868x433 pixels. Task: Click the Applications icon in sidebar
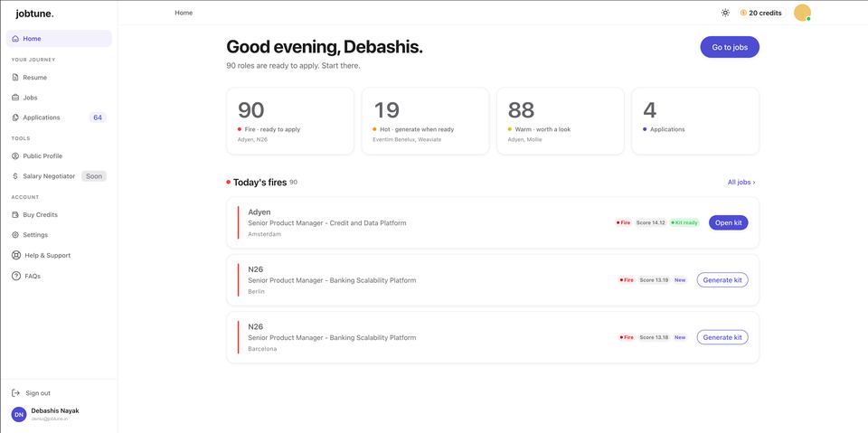coord(15,118)
